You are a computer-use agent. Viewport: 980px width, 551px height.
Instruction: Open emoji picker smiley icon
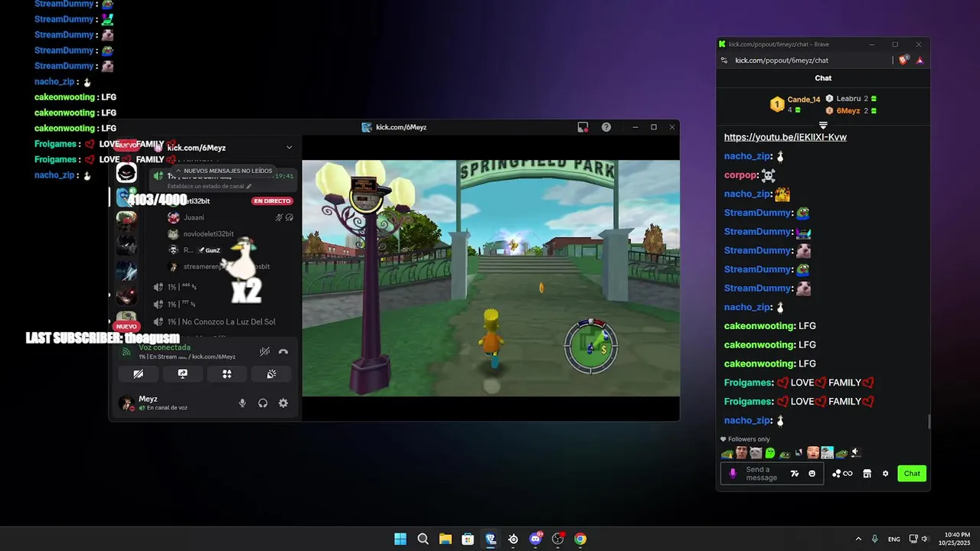coord(812,474)
